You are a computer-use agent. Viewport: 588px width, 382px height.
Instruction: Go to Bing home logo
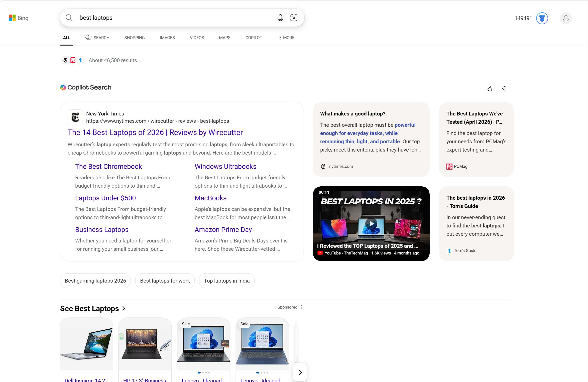[19, 18]
